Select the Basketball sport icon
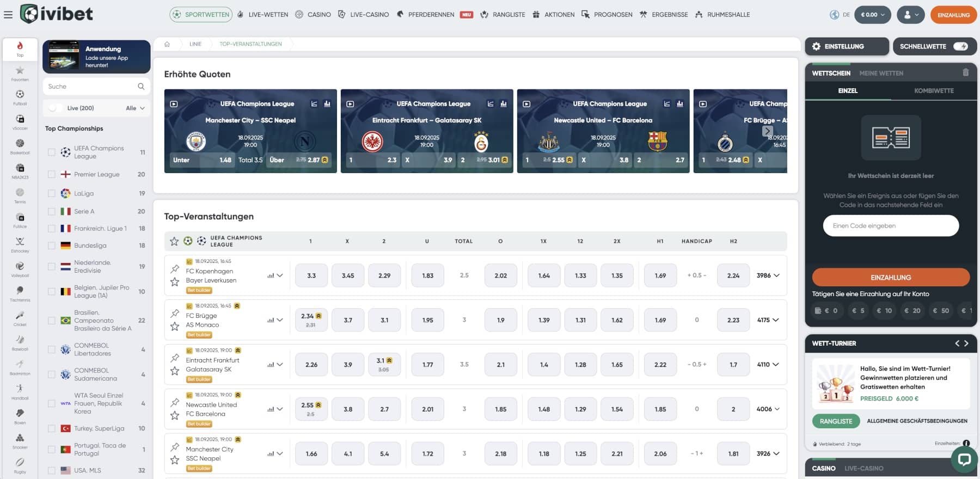Image resolution: width=980 pixels, height=479 pixels. pyautogui.click(x=20, y=146)
